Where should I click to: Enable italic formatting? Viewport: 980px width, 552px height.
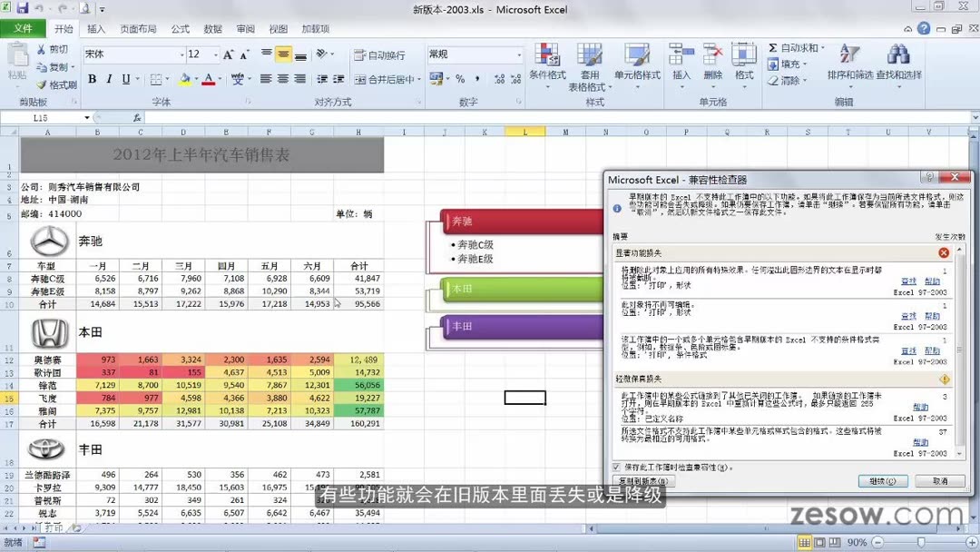coord(108,80)
